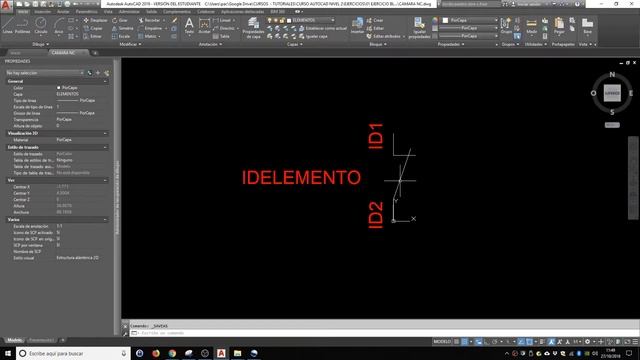The width and height of the screenshot is (640, 360).
Task: Open the Anotar ribbon tab
Action: click(x=63, y=12)
